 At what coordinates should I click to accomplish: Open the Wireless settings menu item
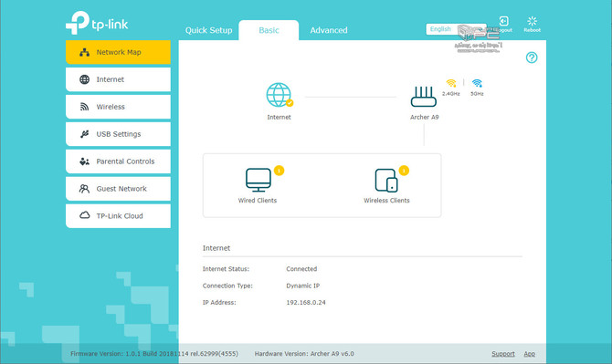[118, 107]
